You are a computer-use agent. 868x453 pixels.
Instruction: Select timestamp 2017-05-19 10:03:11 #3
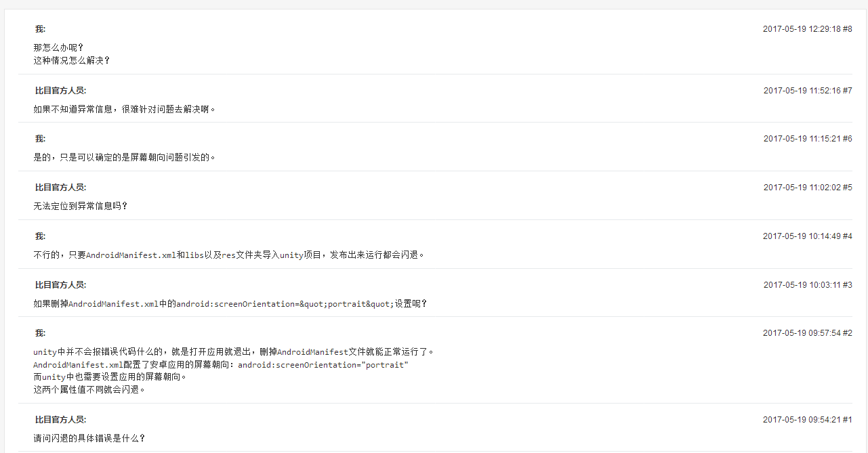pos(807,285)
